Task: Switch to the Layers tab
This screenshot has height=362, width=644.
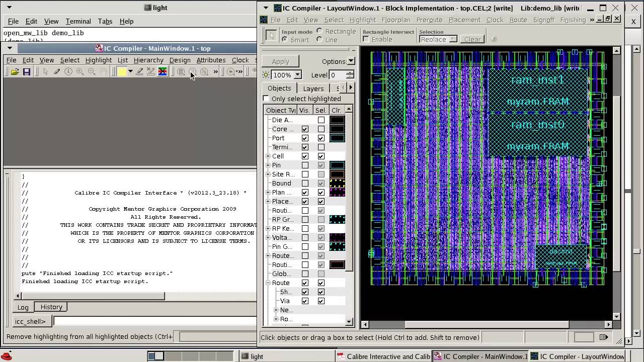Action: click(x=313, y=88)
